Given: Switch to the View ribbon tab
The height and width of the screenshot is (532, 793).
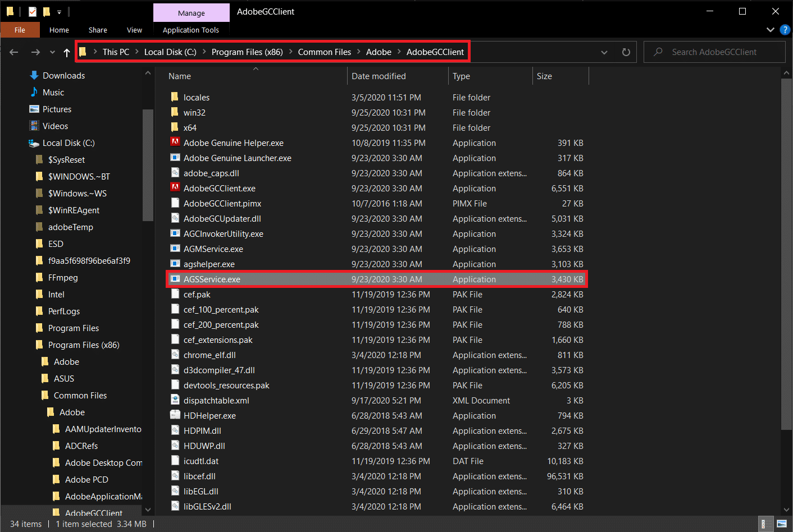Looking at the screenshot, I should click(134, 30).
